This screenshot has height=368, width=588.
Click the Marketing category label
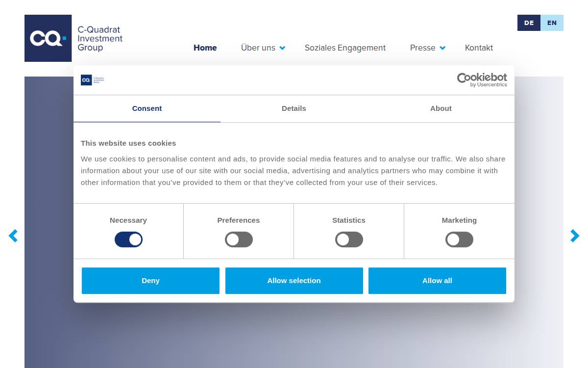click(x=459, y=220)
